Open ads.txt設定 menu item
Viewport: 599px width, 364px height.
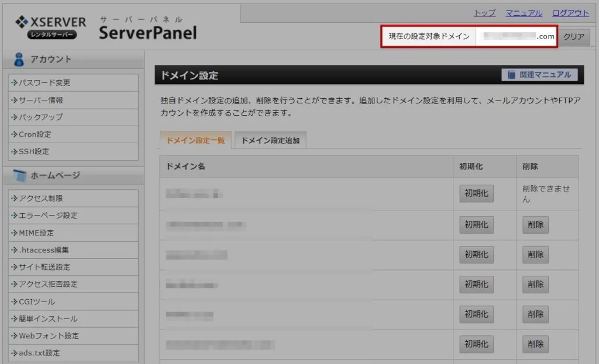click(x=73, y=353)
